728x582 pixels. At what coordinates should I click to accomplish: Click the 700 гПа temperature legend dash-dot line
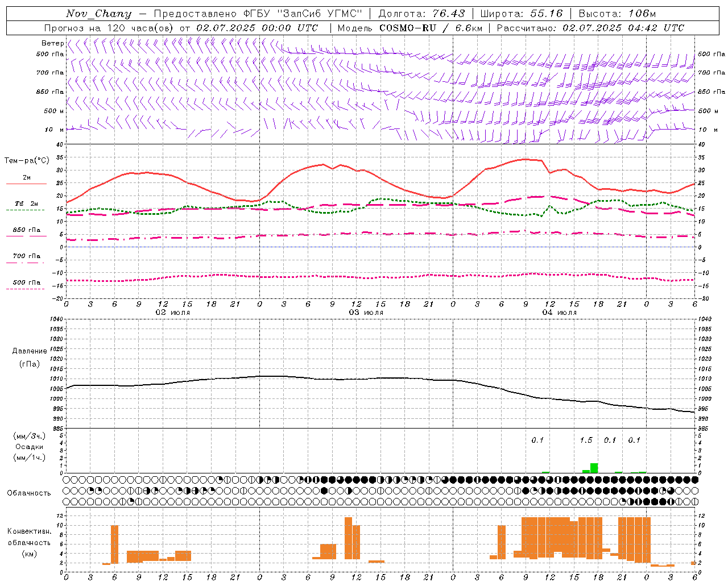click(x=25, y=263)
